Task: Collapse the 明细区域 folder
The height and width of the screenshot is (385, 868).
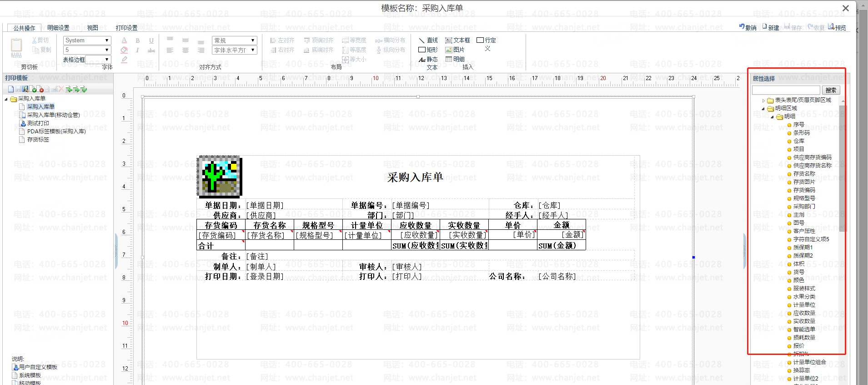Action: click(x=763, y=108)
